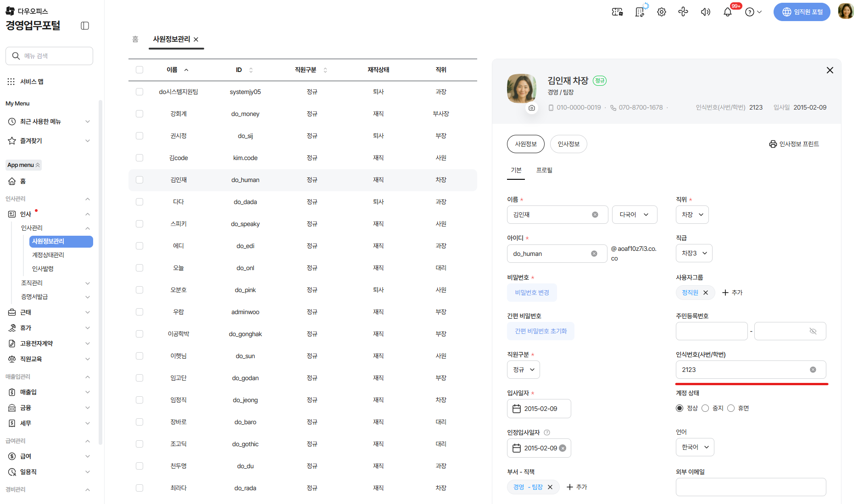Toggle resident number visibility eye icon
The image size is (858, 504).
pos(813,331)
